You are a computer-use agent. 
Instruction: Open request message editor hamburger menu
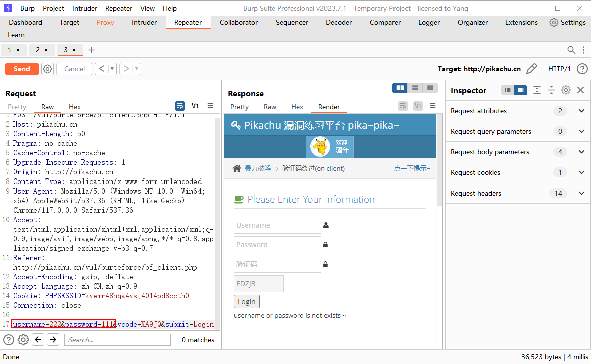pyautogui.click(x=210, y=106)
